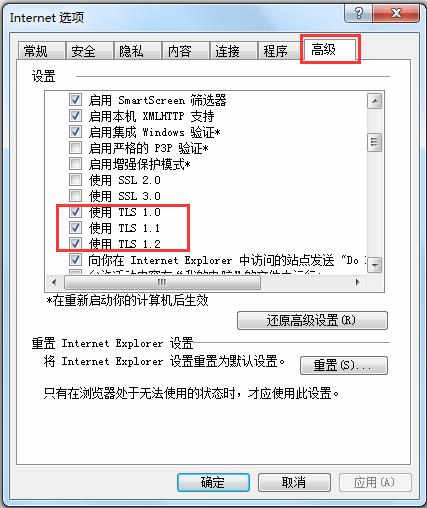Viewport: 427px width, 508px height.
Task: Uncheck 使用 TLS 1.1 option
Action: click(75, 227)
